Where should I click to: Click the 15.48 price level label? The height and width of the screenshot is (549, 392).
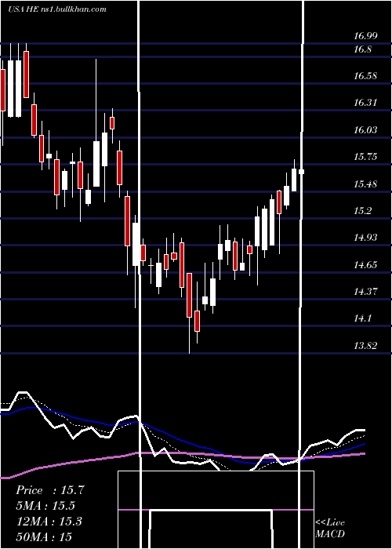365,184
